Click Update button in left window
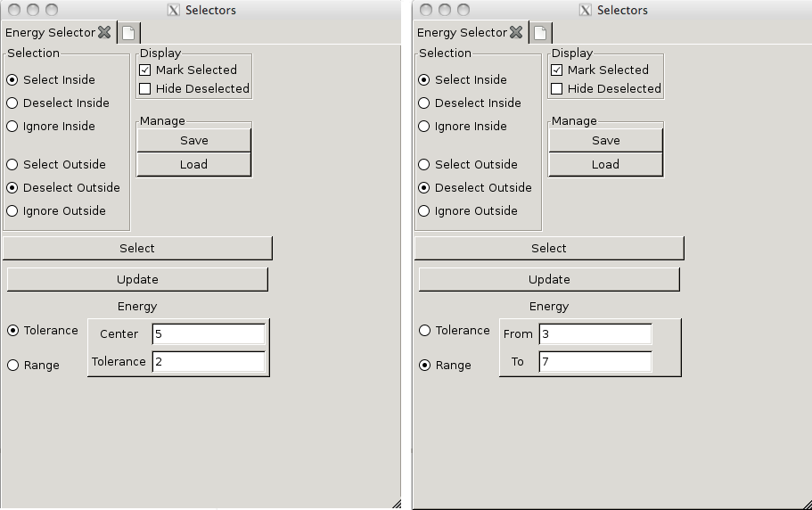This screenshot has width=812, height=510. (x=137, y=280)
